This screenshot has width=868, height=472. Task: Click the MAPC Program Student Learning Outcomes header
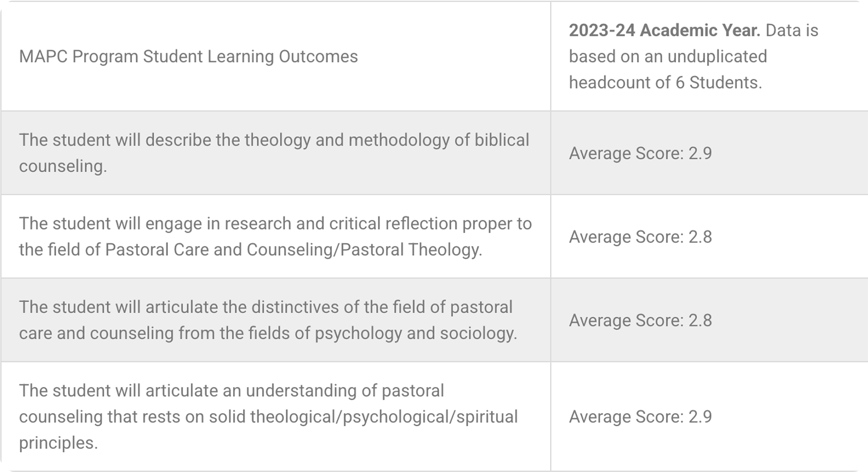coord(188,56)
